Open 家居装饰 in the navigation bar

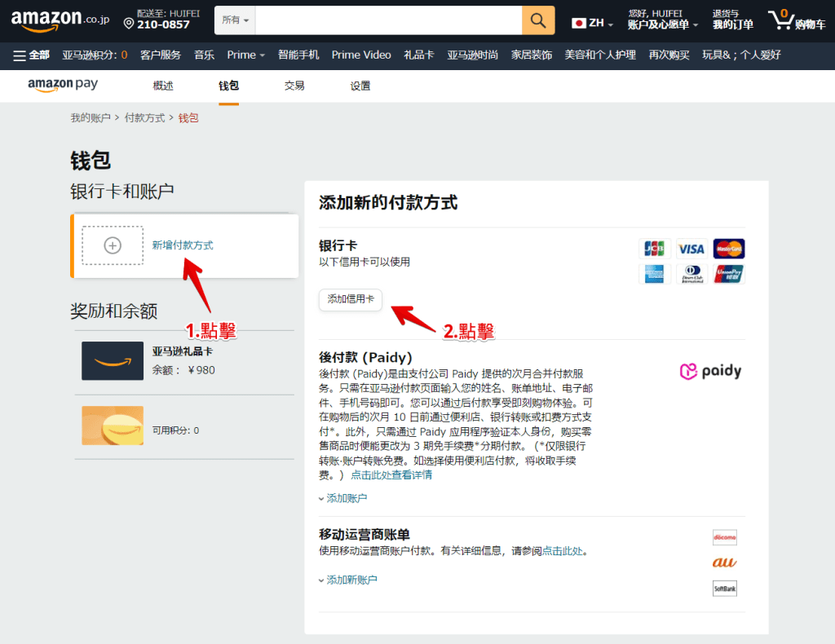tap(532, 55)
